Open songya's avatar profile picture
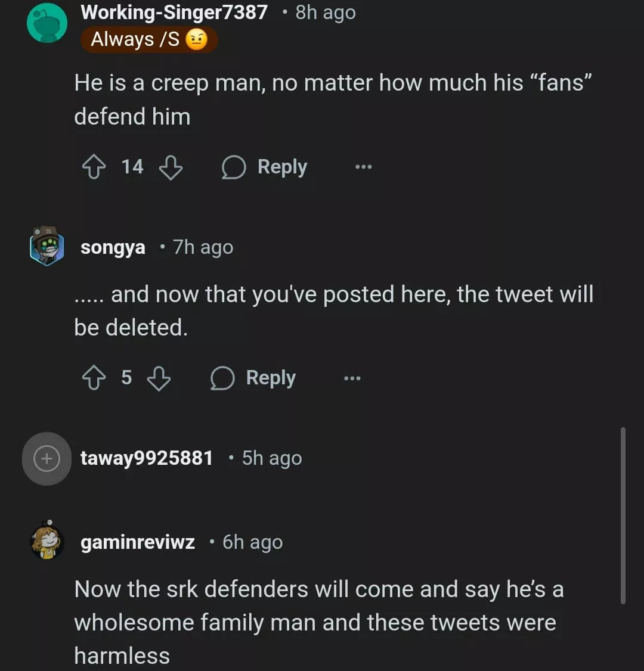 click(47, 246)
